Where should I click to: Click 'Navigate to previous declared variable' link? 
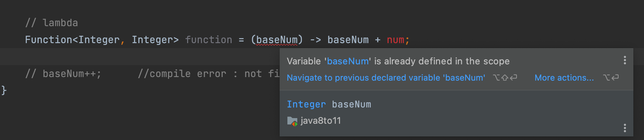[x=386, y=78]
